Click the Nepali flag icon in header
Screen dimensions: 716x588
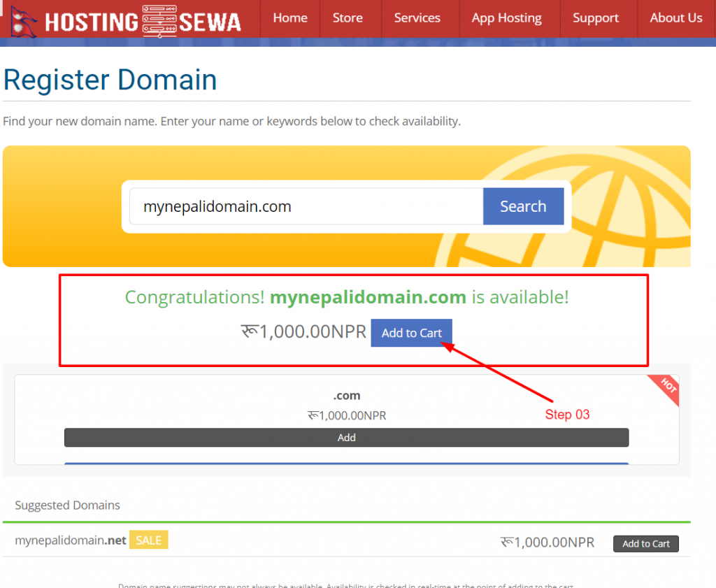point(21,19)
